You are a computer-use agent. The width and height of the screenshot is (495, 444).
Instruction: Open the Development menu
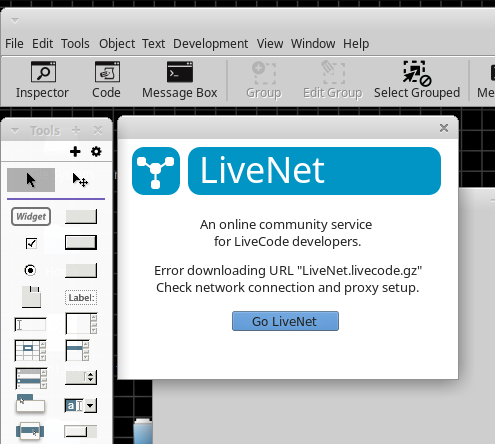[x=211, y=44]
